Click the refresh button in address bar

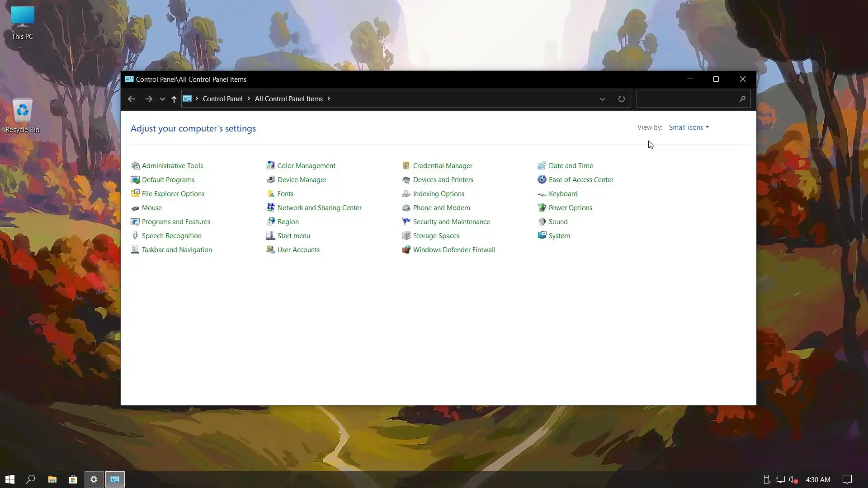621,99
